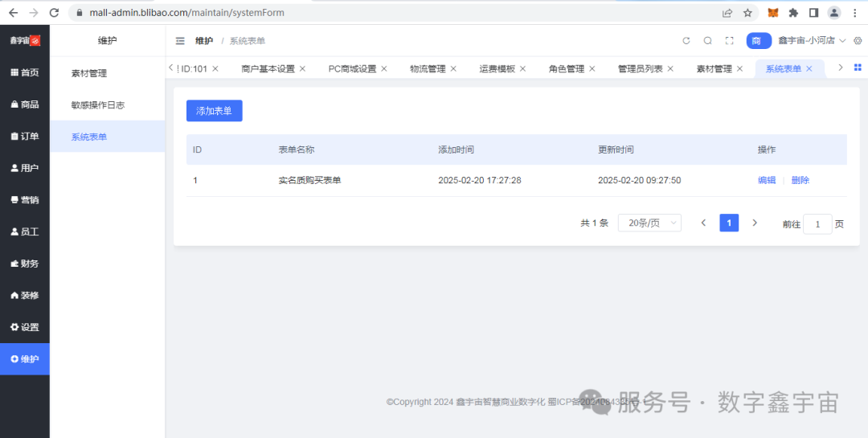Viewport: 868px width, 438px height.
Task: Select 系统表单 in the submenu
Action: pos(108,136)
